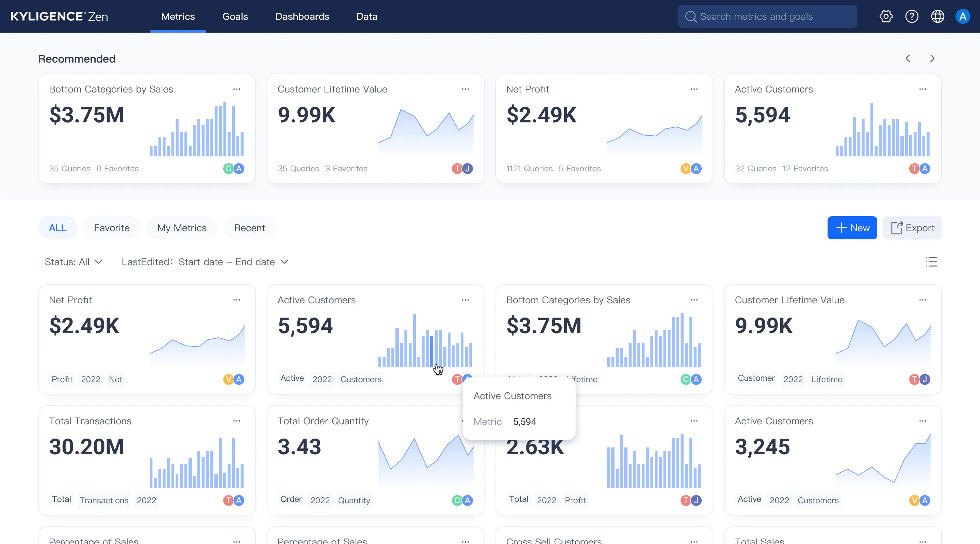This screenshot has width=980, height=544.
Task: Open the Dashboards tab
Action: [x=302, y=16]
